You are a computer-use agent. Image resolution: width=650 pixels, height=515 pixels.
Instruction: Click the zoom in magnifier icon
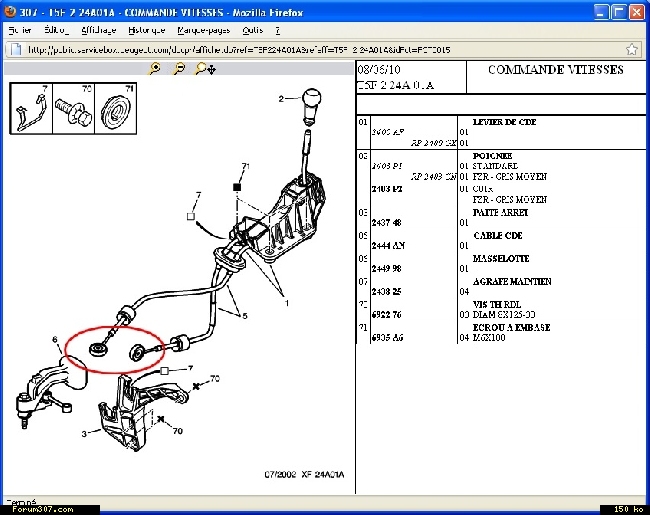point(155,68)
